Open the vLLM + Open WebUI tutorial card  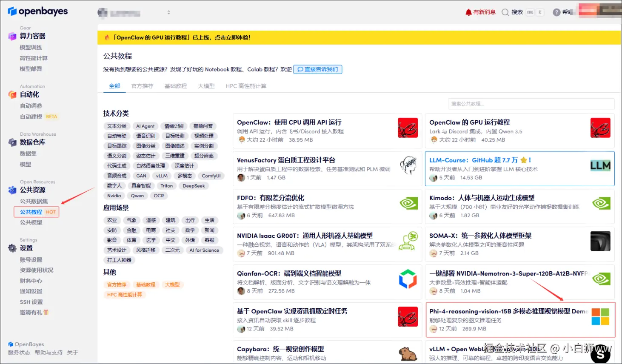(x=520, y=352)
